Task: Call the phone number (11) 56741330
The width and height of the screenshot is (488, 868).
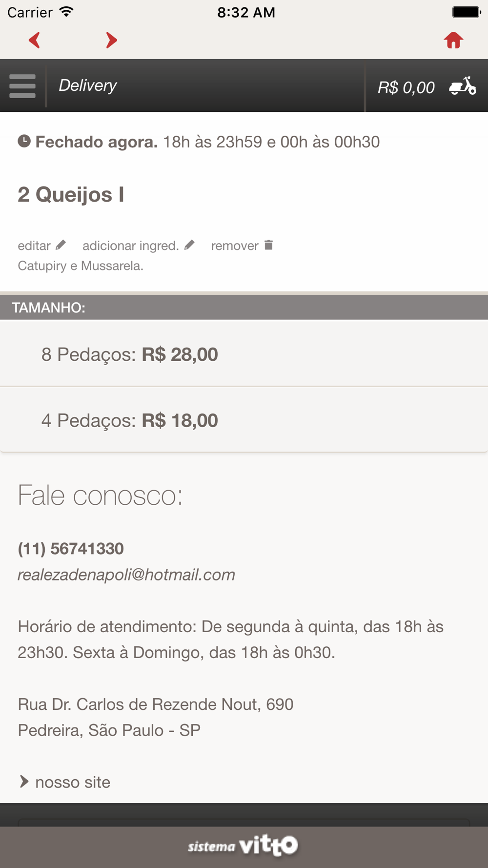Action: (71, 549)
